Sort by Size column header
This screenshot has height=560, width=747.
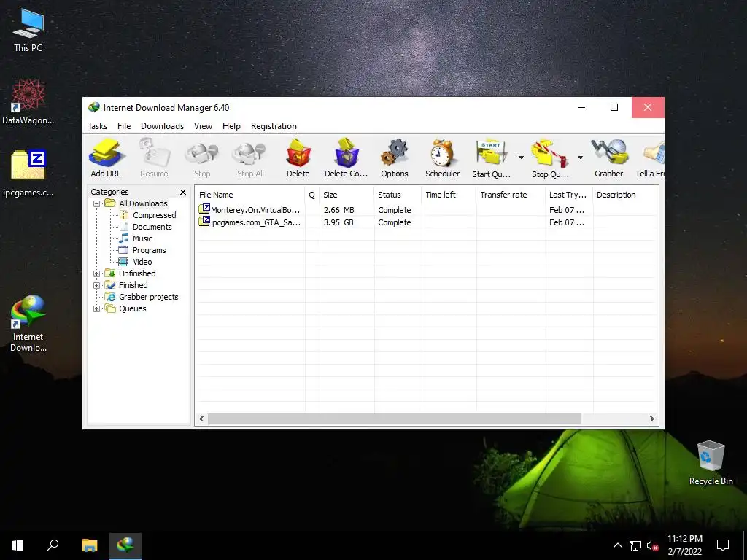point(347,195)
